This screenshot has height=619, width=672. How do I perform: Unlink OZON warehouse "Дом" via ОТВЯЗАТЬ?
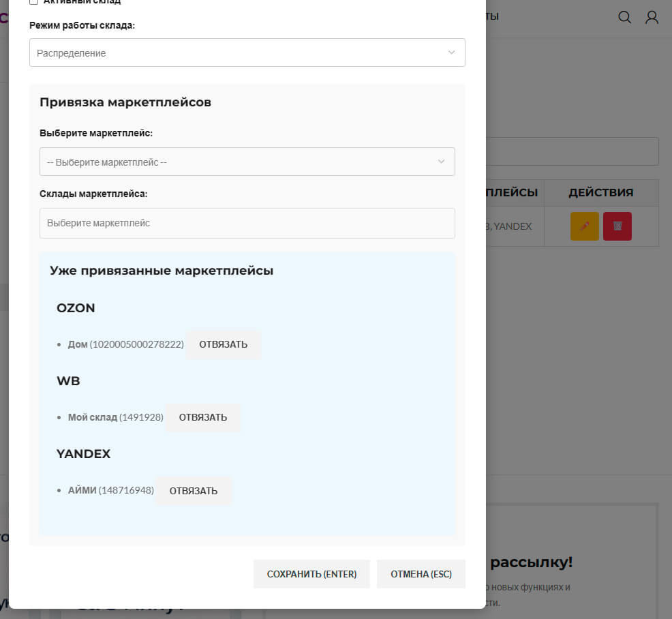click(x=224, y=345)
